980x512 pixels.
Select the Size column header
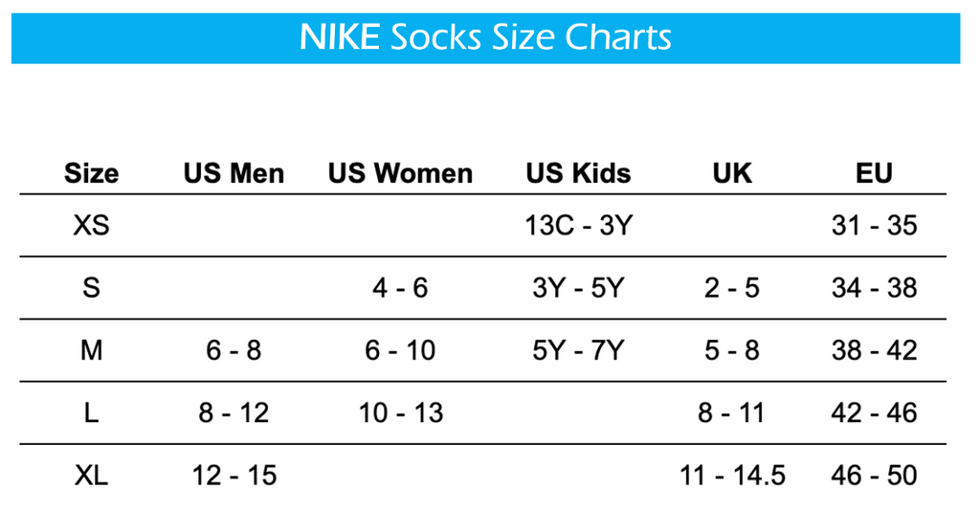(x=91, y=173)
